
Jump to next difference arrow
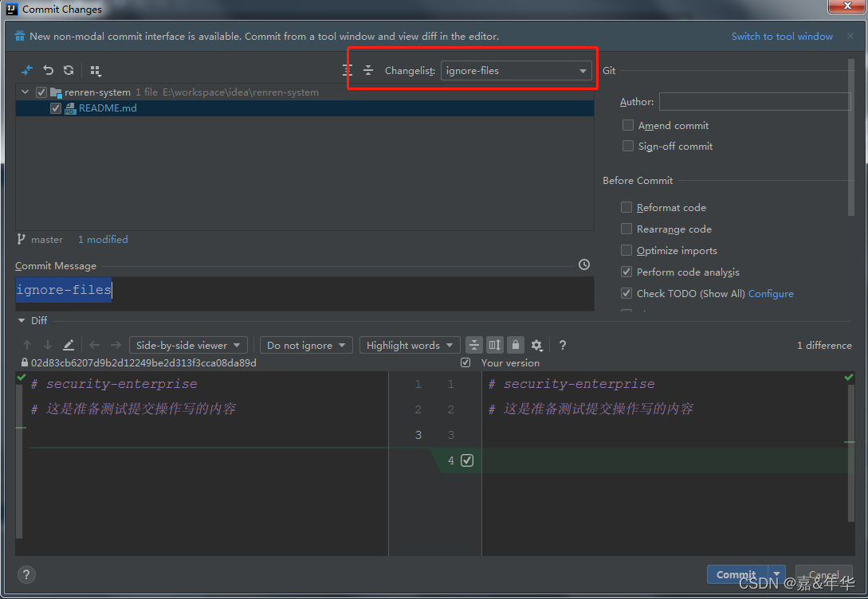[x=48, y=345]
